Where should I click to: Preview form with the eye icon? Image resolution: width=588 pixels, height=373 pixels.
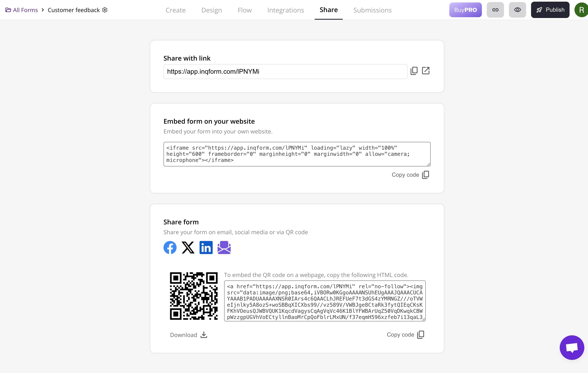pyautogui.click(x=518, y=10)
